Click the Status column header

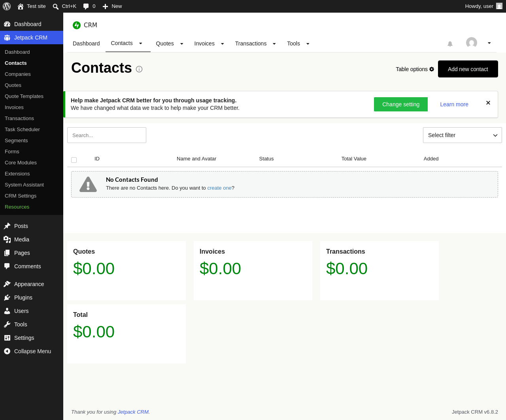click(266, 159)
